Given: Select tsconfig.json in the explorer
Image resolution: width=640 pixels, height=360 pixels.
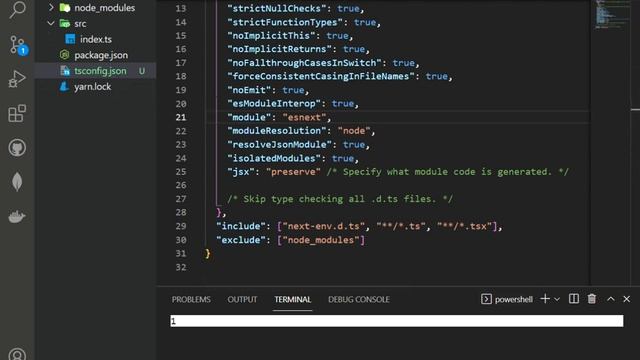Looking at the screenshot, I should (100, 71).
